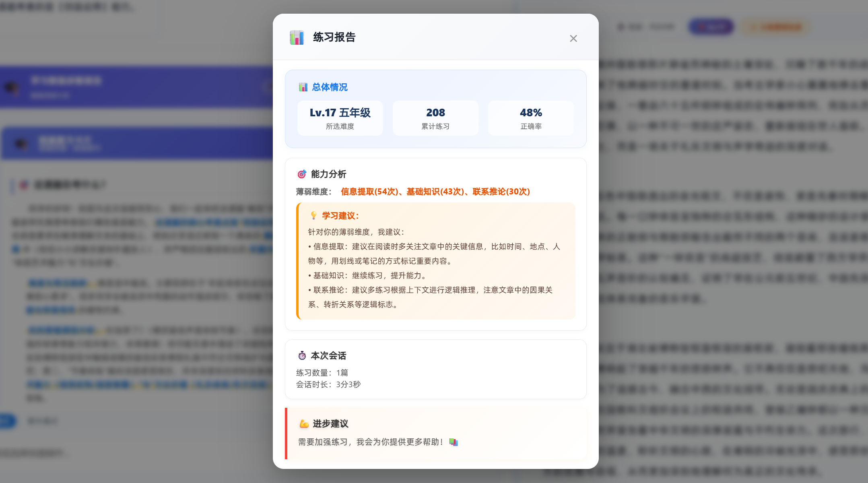Click the 本次会话 heading
868x483 pixels.
point(329,356)
